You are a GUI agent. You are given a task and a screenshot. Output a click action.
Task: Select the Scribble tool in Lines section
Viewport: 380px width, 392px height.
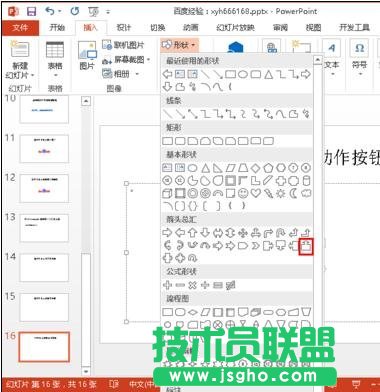coord(306,114)
